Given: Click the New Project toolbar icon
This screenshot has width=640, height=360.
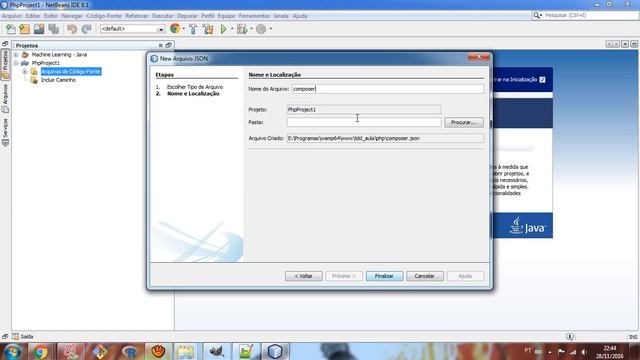Looking at the screenshot, I should coord(24,29).
